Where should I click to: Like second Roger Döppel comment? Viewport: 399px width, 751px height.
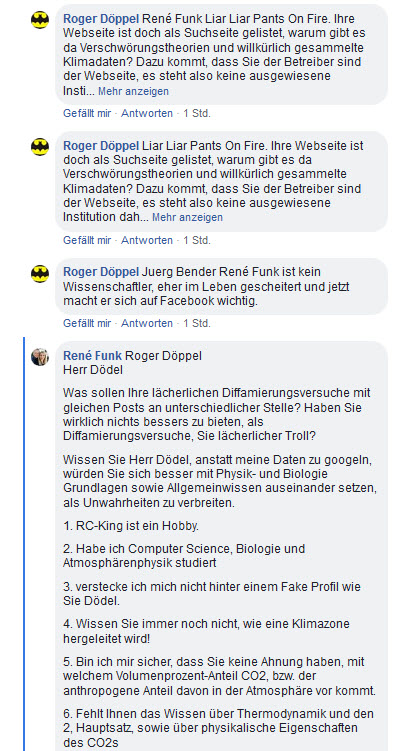point(87,240)
